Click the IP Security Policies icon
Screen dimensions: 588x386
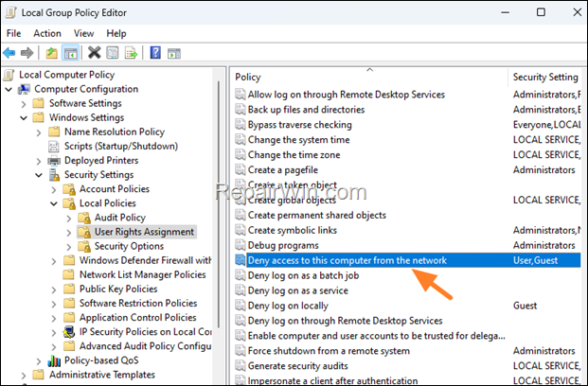coord(69,332)
